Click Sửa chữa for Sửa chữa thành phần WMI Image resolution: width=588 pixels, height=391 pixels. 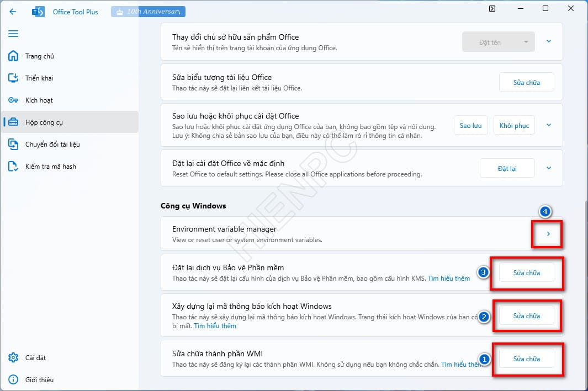527,359
